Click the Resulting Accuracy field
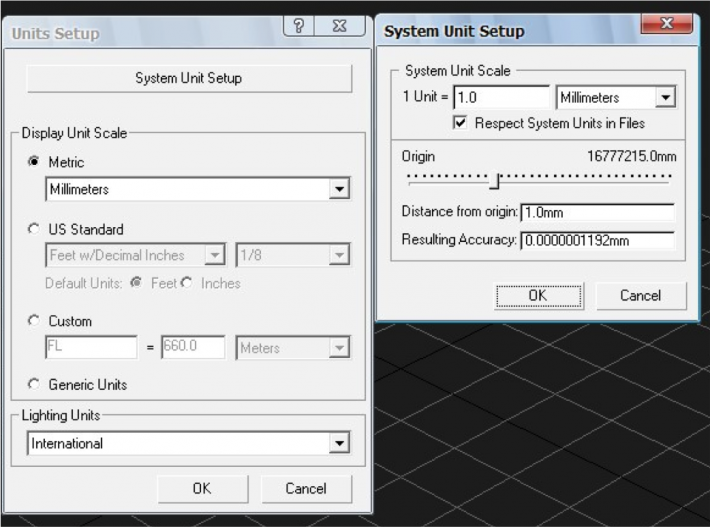Screen dimensions: 710x527 click(598, 240)
